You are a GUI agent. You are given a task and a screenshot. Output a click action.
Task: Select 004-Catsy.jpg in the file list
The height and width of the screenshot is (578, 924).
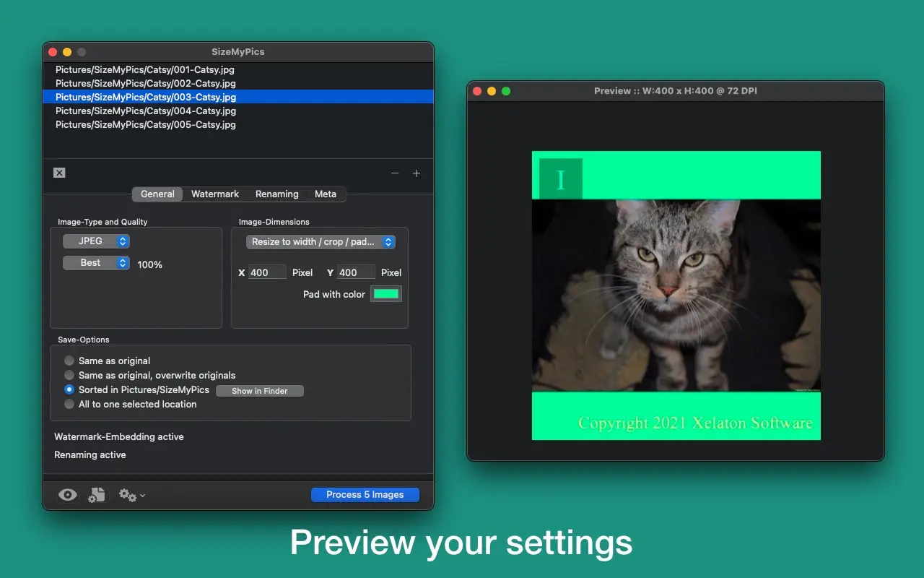pos(146,111)
